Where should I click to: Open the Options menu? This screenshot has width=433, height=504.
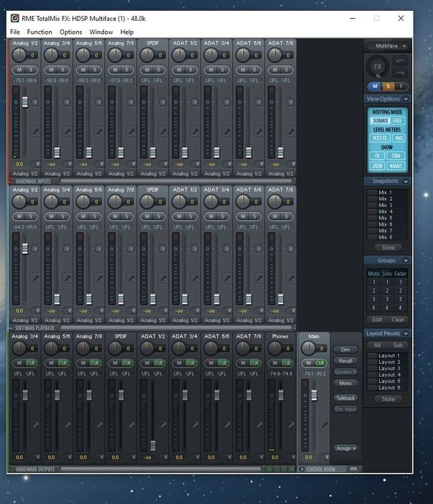tap(70, 32)
